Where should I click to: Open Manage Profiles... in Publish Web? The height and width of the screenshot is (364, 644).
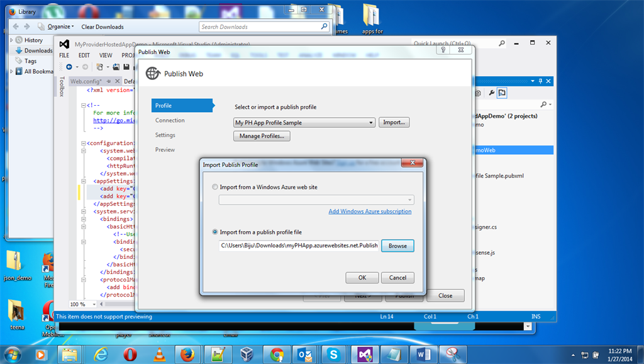point(262,136)
